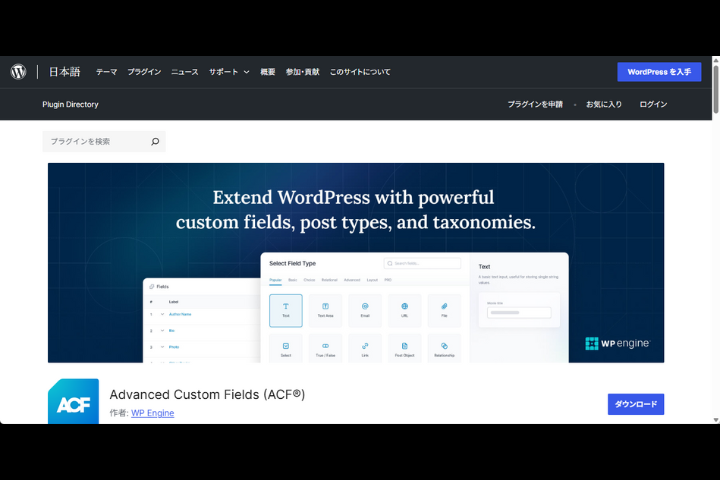Click the ACF plugin logo icon
Screen dimensions: 720x480
click(73, 401)
